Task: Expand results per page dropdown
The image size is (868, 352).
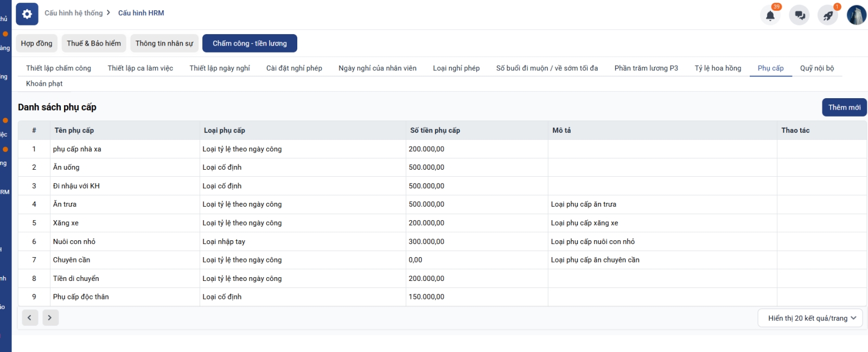Action: coord(810,318)
